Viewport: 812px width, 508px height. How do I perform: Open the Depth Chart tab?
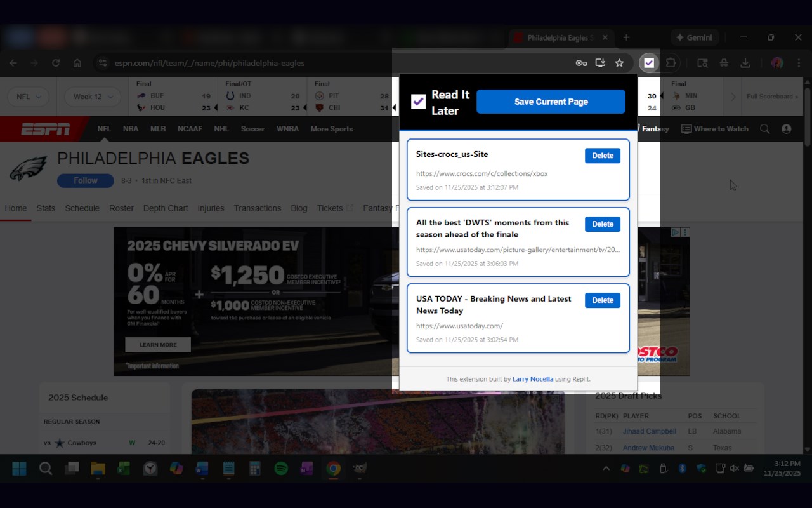pos(166,208)
